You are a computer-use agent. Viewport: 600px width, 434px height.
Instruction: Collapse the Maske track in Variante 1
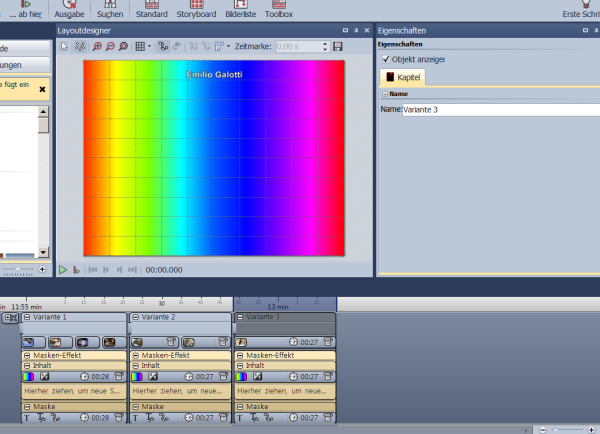(27, 407)
